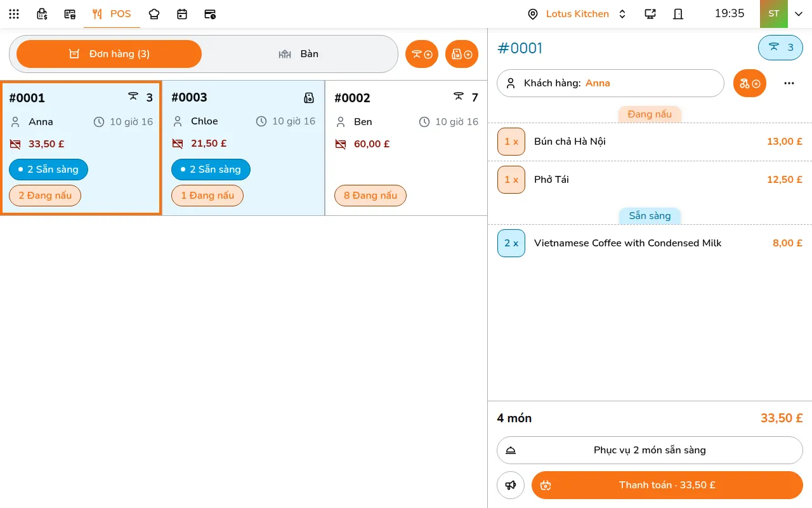Click the Thanh toán · 33,50 £ button
The height and width of the screenshot is (508, 812).
tap(667, 485)
